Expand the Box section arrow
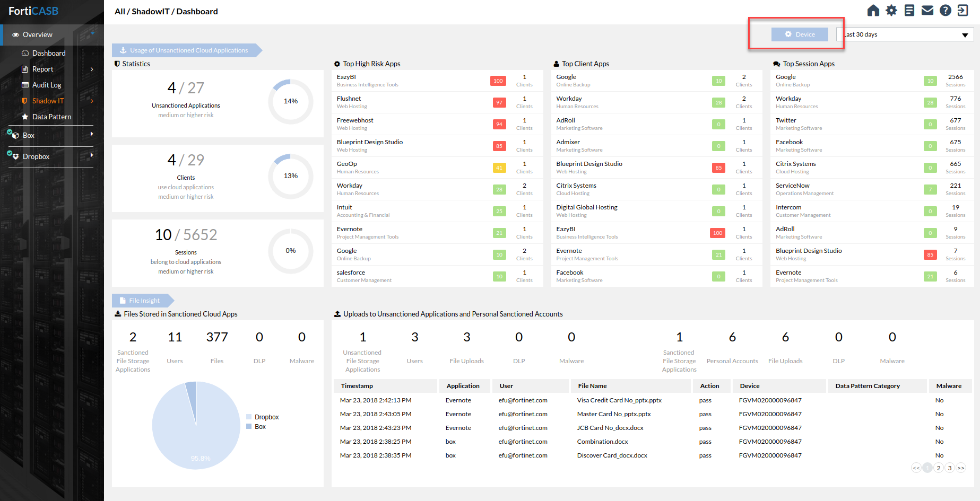The width and height of the screenshot is (980, 501). click(92, 134)
